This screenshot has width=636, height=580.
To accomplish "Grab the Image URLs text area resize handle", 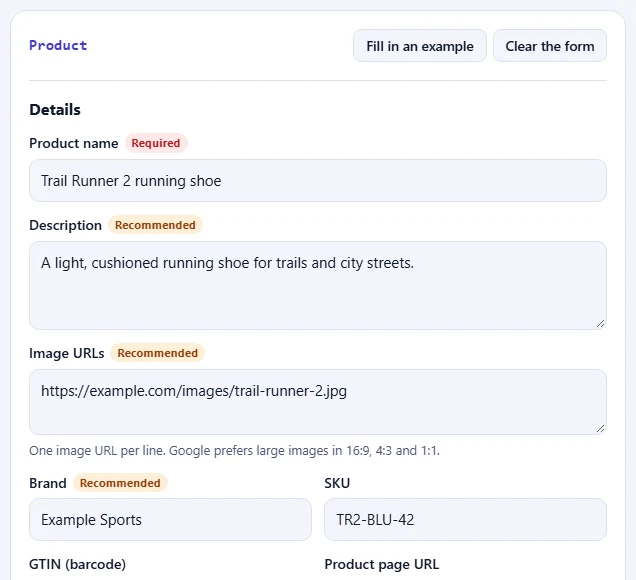I will [601, 429].
